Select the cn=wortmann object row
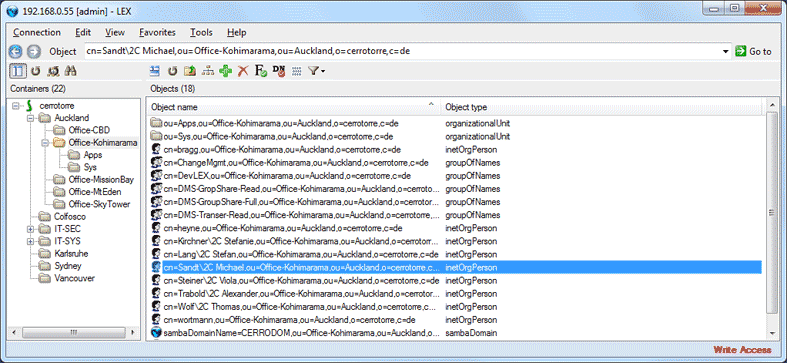The image size is (787, 363). [x=456, y=319]
